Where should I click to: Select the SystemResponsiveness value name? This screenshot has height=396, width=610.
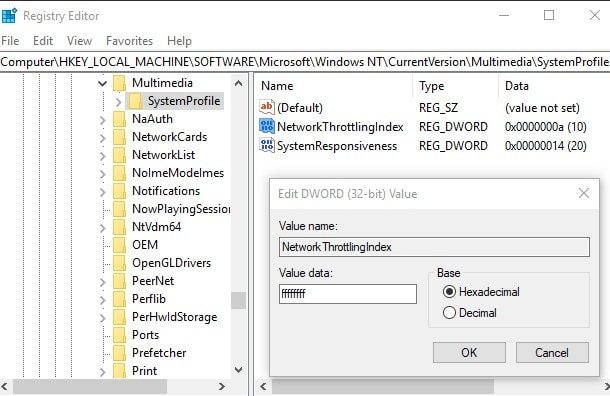point(337,146)
